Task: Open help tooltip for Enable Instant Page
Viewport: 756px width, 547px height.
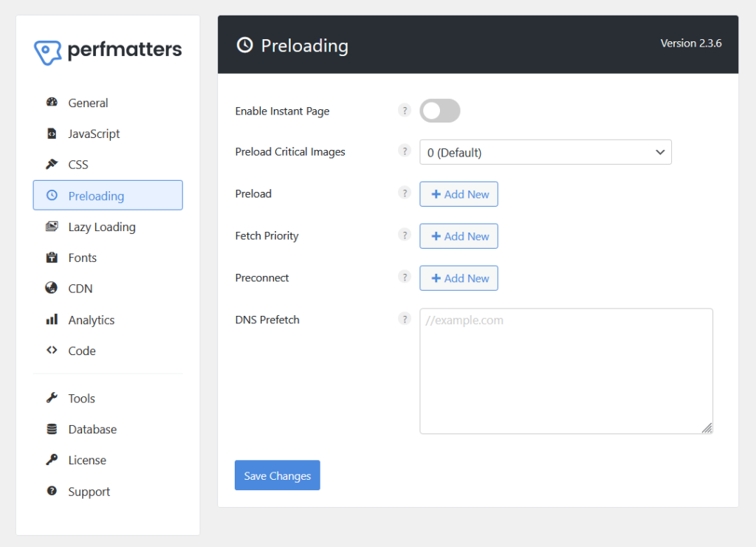Action: (x=405, y=111)
